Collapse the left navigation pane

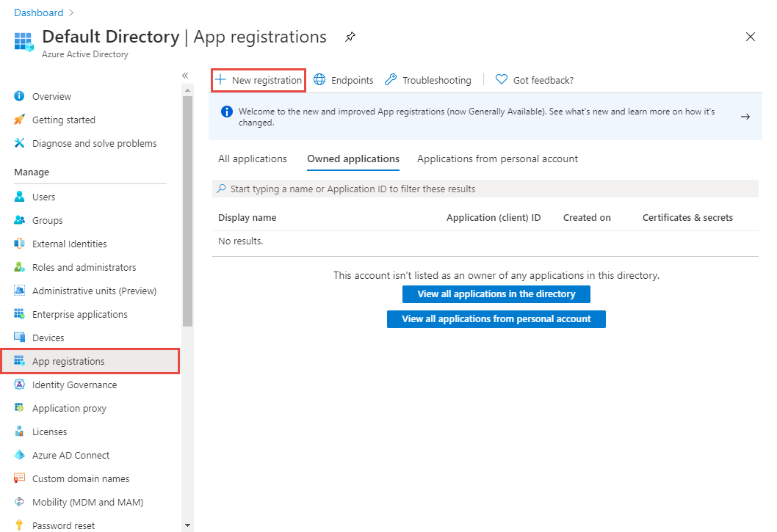tap(185, 75)
